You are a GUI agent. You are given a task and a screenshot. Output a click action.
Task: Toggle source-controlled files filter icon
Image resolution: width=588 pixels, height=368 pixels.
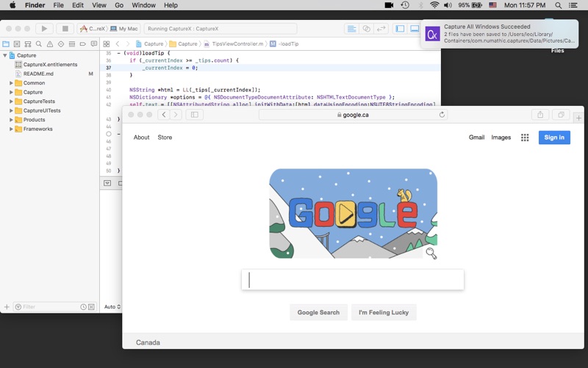[x=91, y=307]
